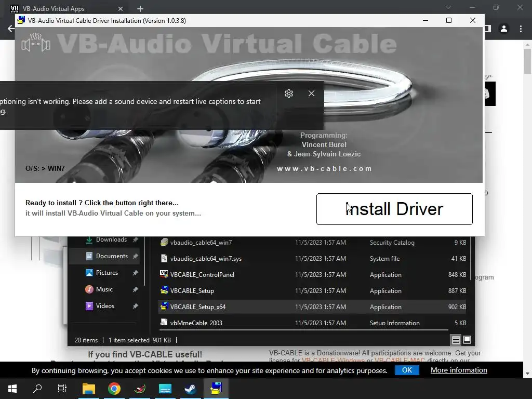Click File Explorer horizontal scrollbar

(303, 329)
